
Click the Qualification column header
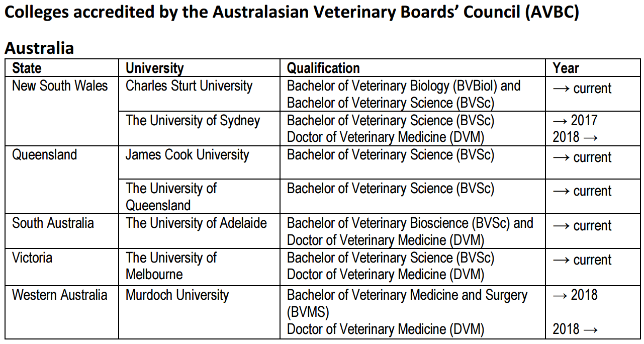coord(323,68)
